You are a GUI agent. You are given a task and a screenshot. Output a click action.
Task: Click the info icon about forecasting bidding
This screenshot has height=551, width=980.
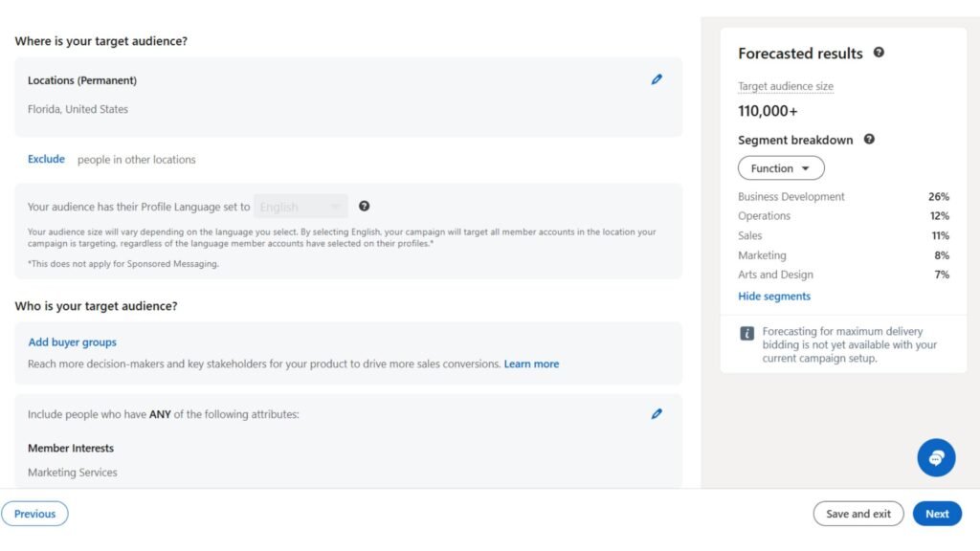[746, 332]
